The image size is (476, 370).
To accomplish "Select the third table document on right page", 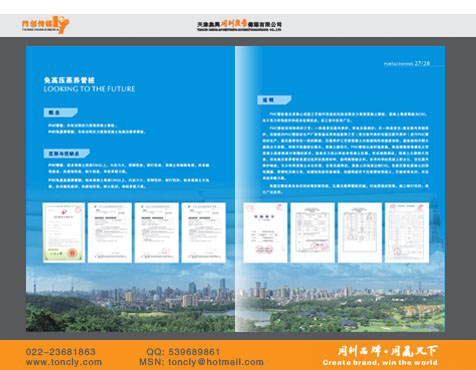I will click(360, 233).
